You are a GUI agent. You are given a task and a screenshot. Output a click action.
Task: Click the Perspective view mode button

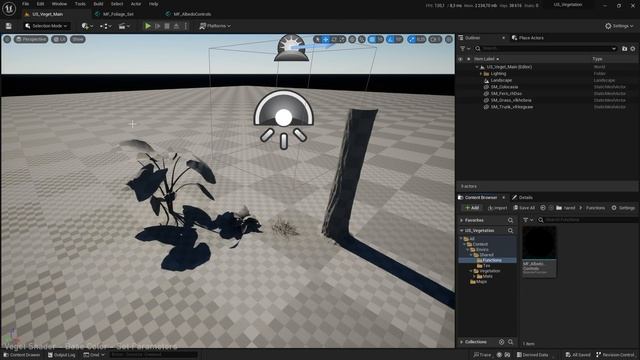coord(31,39)
